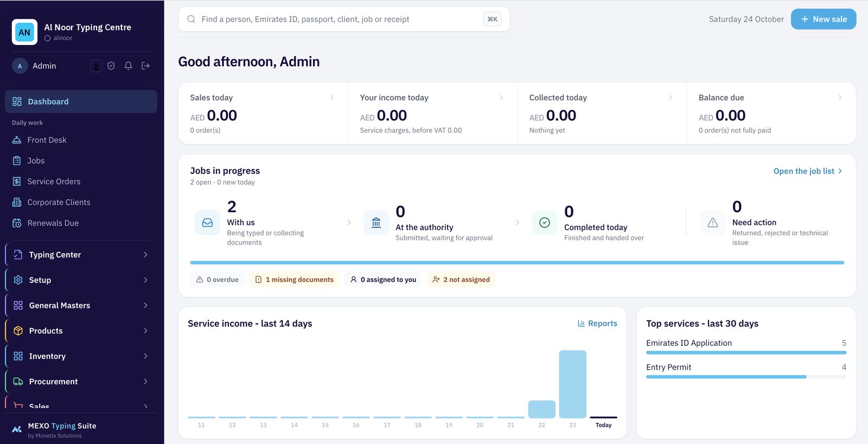This screenshot has height=444, width=868.
Task: Expand the Procurement section
Action: (x=81, y=382)
